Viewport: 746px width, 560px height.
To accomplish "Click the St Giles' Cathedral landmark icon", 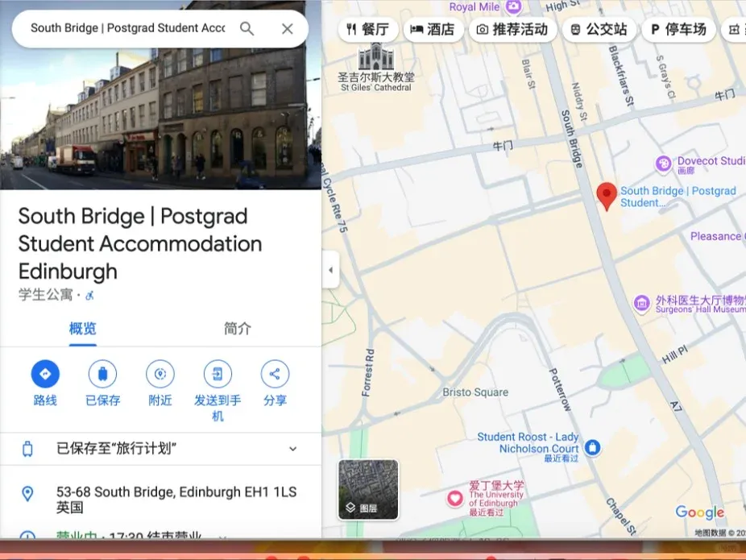I will click(x=376, y=56).
